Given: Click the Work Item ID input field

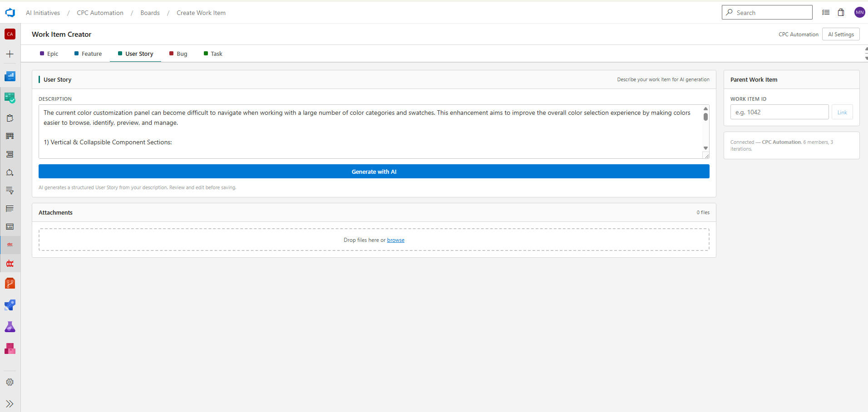Looking at the screenshot, I should [x=779, y=112].
